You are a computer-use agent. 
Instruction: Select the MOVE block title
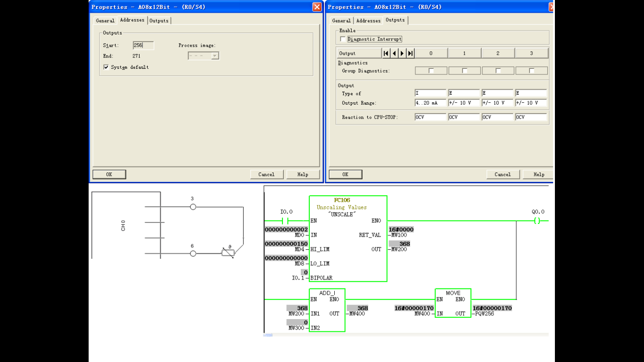453,293
